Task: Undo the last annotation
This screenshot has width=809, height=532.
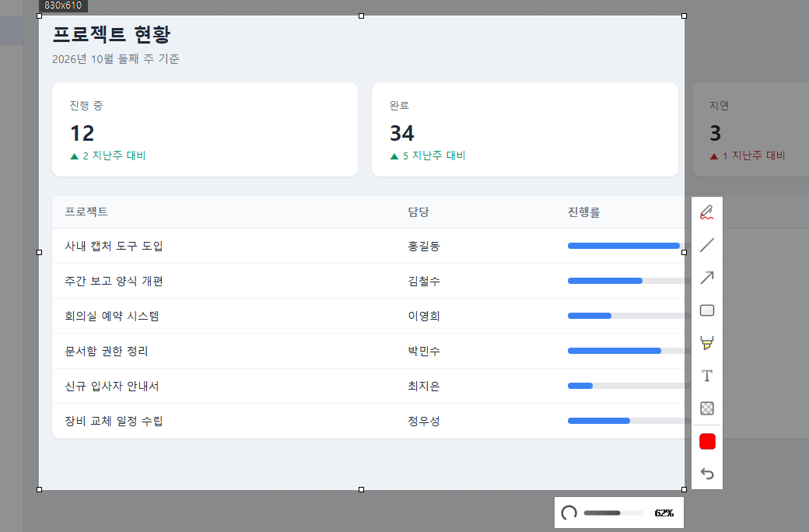Action: (x=707, y=474)
